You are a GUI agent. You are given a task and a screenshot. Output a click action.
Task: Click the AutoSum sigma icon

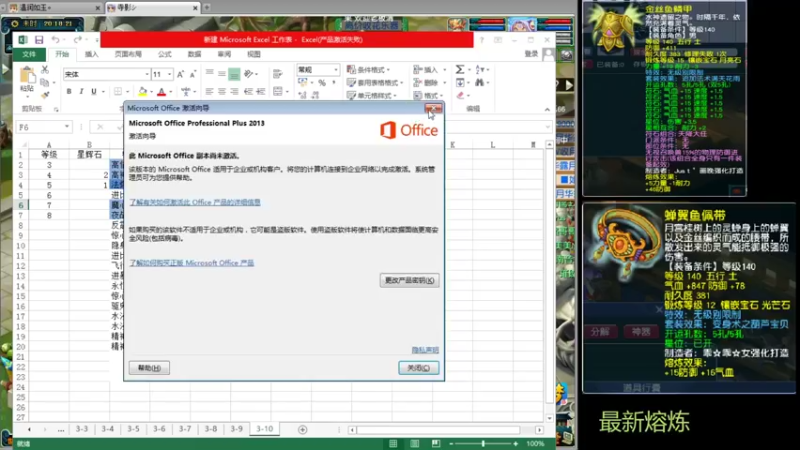[460, 69]
